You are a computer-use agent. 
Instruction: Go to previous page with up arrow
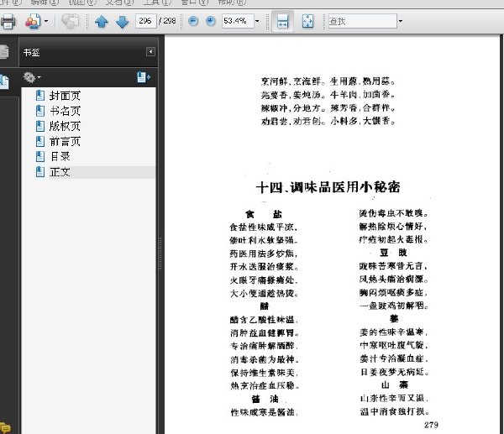pos(102,22)
